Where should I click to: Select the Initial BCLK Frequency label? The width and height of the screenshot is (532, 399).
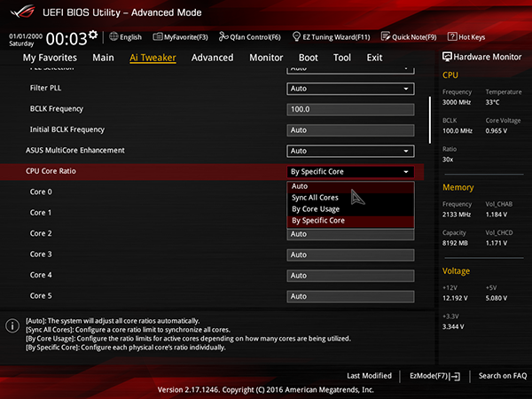pyautogui.click(x=66, y=129)
